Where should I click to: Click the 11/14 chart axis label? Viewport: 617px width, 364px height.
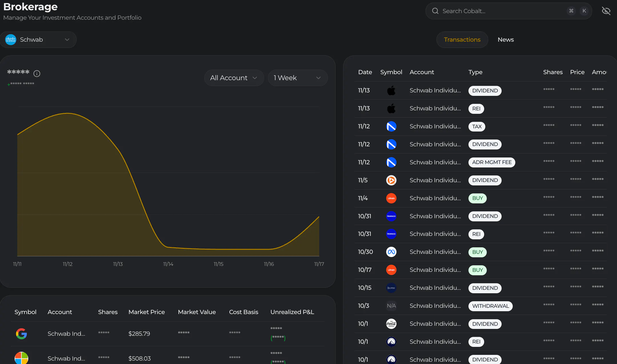[x=168, y=264]
